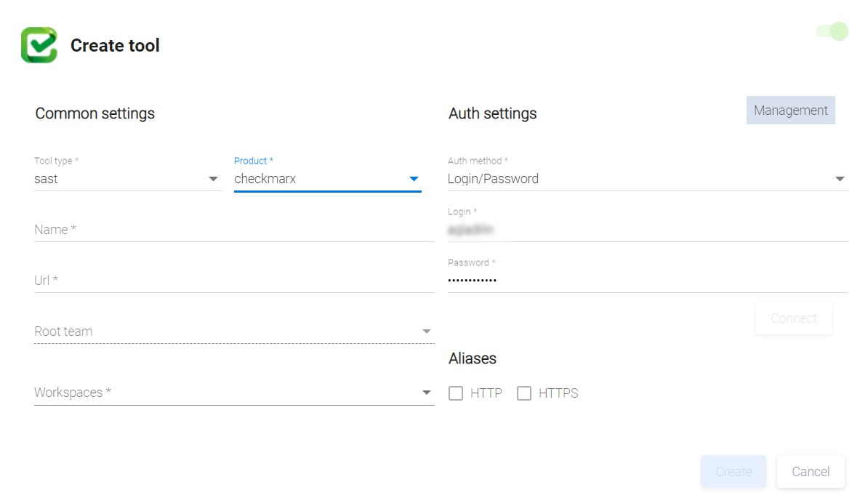Click the Auth settings heading
Viewport: 868px width, 498px height.
492,113
